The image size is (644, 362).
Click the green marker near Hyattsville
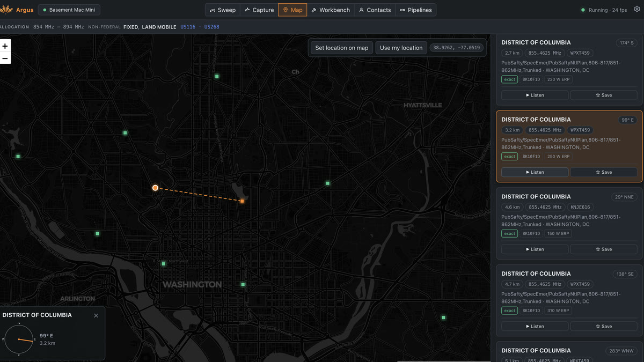coord(327,183)
